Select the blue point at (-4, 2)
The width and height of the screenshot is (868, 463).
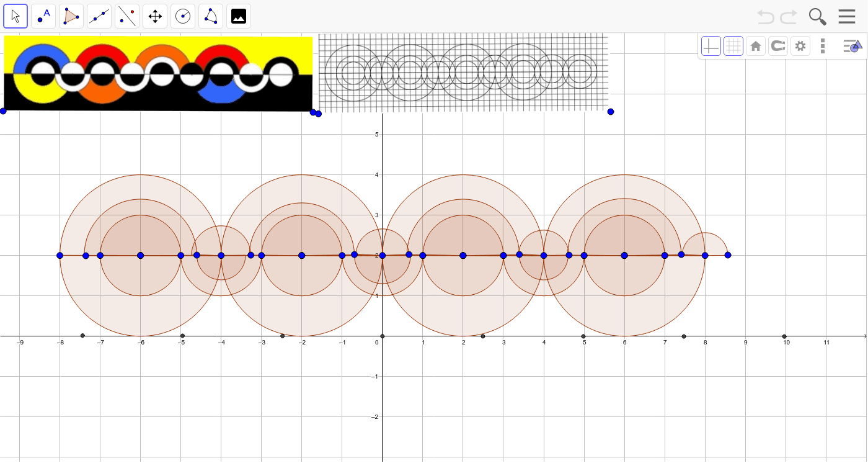point(221,255)
